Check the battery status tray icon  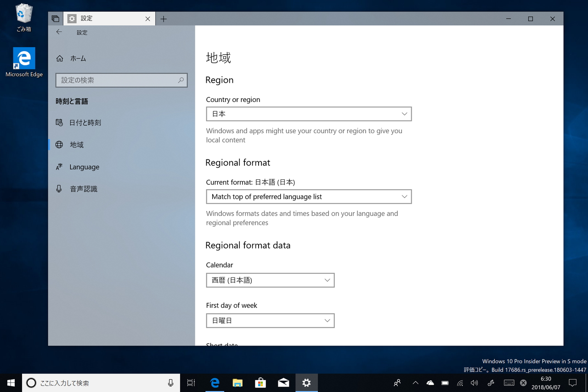pos(445,383)
